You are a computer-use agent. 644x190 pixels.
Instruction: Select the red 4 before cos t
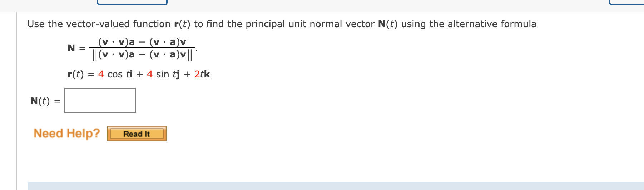point(101,74)
